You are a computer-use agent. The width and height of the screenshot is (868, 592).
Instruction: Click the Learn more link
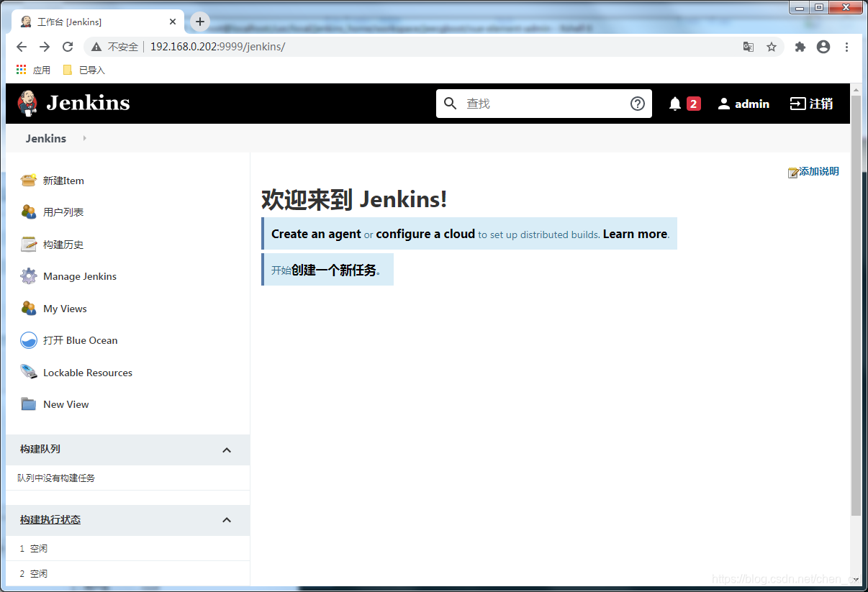pos(635,234)
